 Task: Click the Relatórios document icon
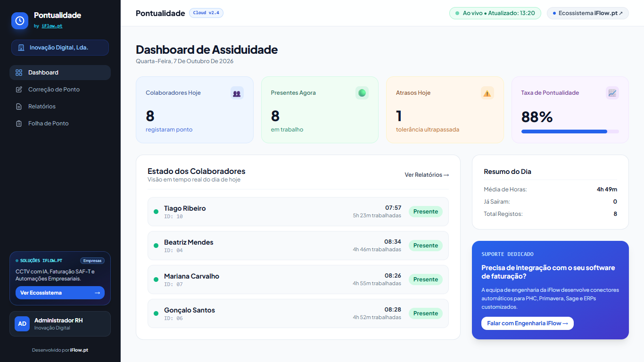[19, 107]
